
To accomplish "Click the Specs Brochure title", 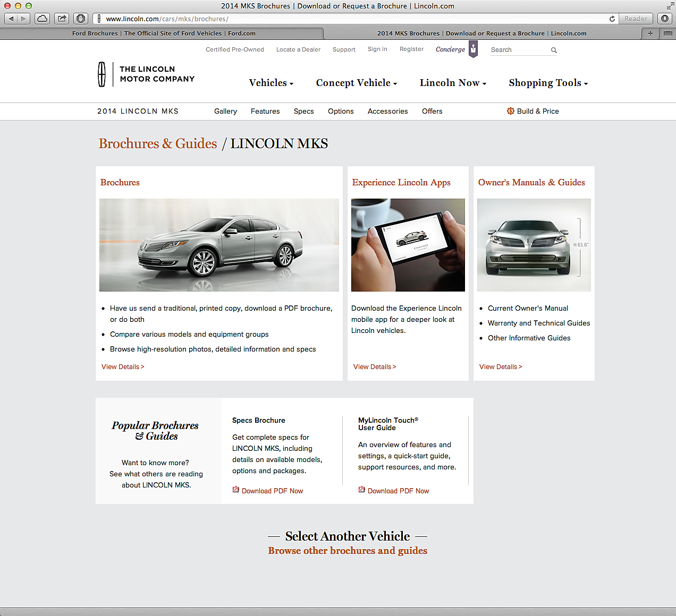I will 259,420.
